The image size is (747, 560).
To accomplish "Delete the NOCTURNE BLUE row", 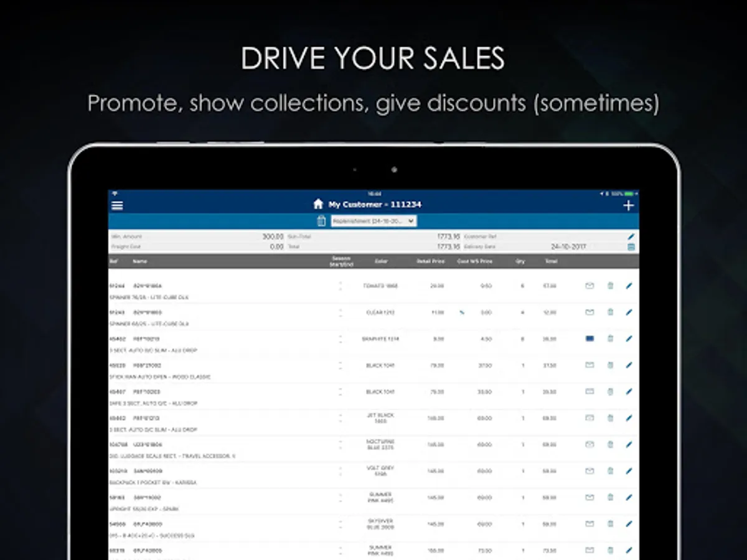I will point(610,444).
